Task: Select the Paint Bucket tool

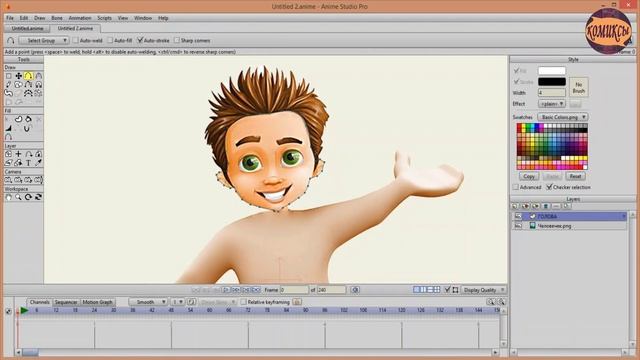Action: pos(28,119)
